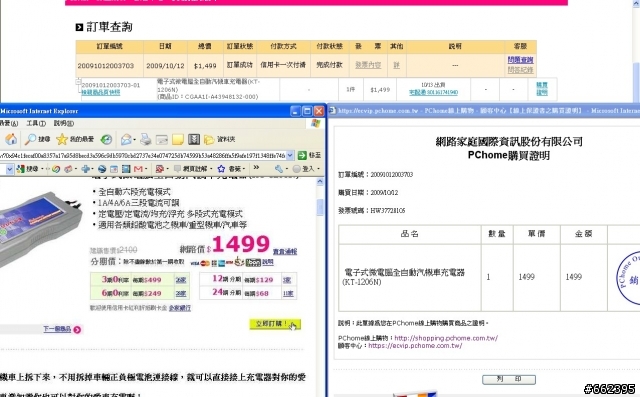Image resolution: width=640 pixels, height=397 pixels.
Task: Open the Mail envelope icon in IE toolbar
Action: [x=126, y=140]
